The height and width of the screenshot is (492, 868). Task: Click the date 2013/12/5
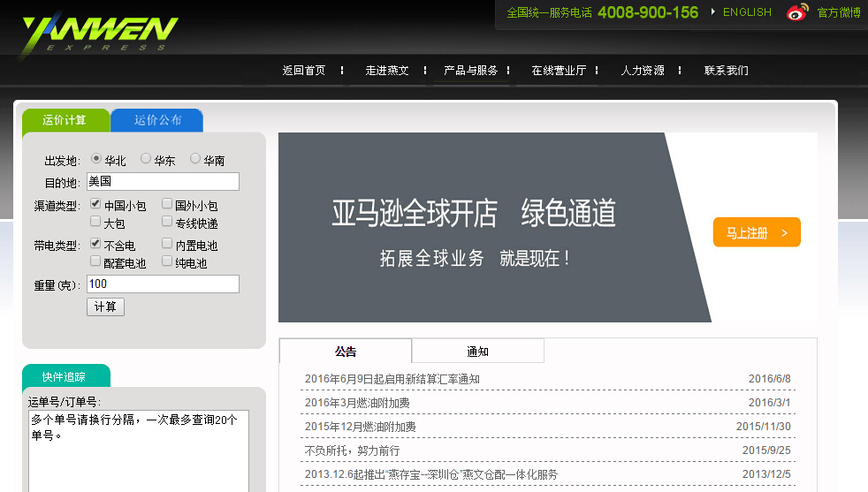point(766,474)
